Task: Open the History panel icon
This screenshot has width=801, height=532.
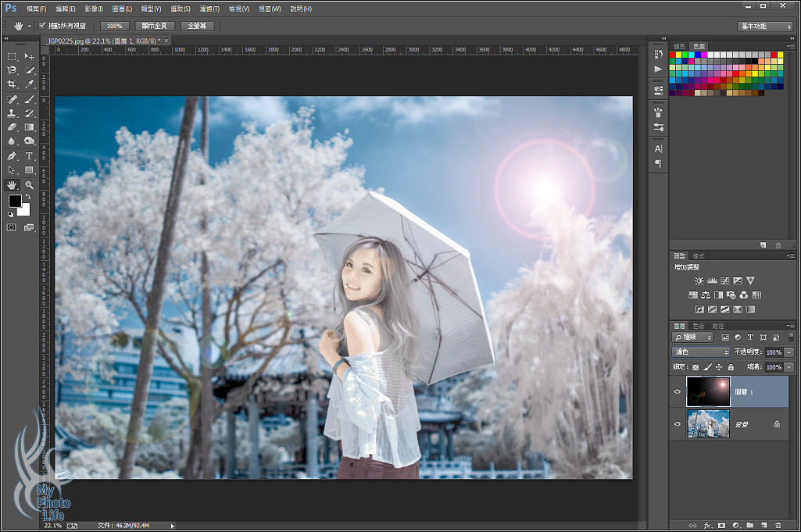Action: tap(658, 54)
